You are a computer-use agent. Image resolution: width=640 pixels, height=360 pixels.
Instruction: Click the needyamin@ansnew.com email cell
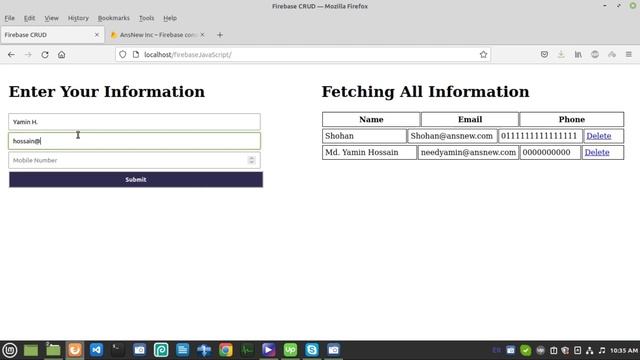pyautogui.click(x=468, y=152)
